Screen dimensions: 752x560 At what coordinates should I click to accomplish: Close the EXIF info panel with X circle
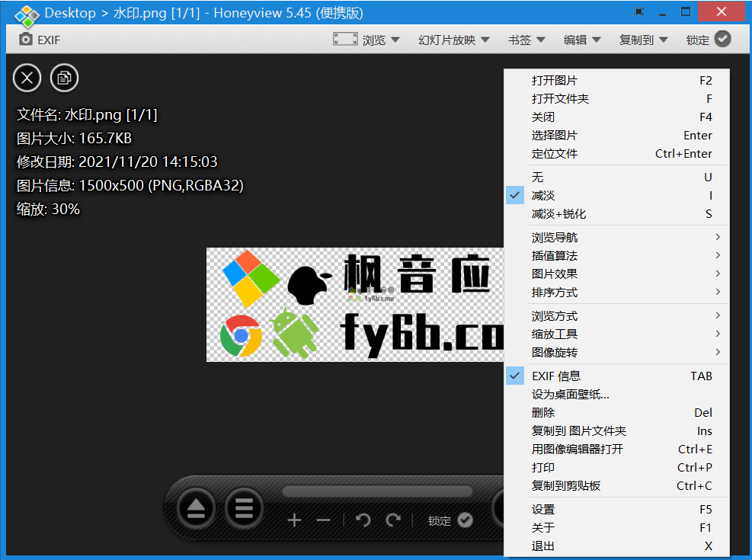coord(27,78)
